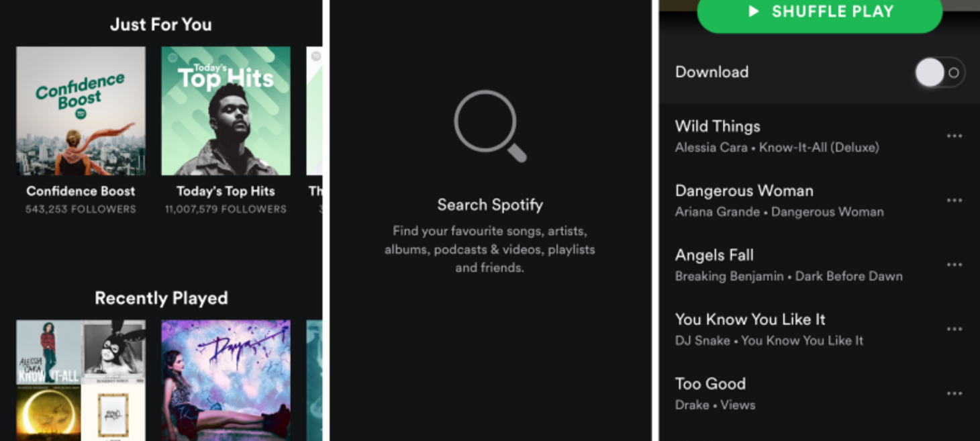
Task: Click the Today's Top Hits title text
Action: pyautogui.click(x=226, y=191)
